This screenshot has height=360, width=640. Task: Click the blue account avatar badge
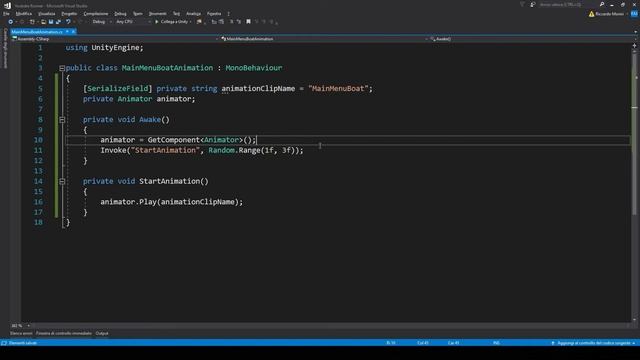tap(634, 14)
